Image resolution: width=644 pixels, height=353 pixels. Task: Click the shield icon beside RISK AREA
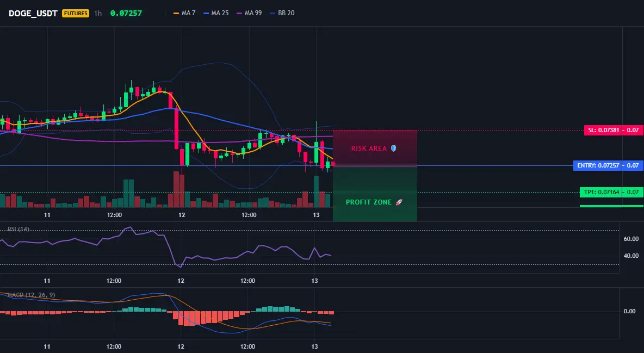(x=393, y=148)
